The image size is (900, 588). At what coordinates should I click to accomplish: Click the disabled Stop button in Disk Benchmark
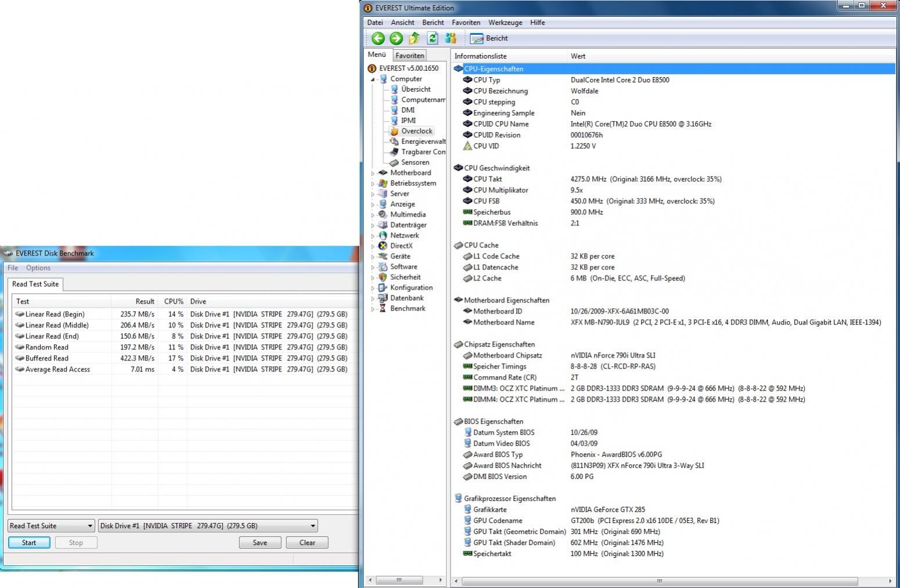76,543
